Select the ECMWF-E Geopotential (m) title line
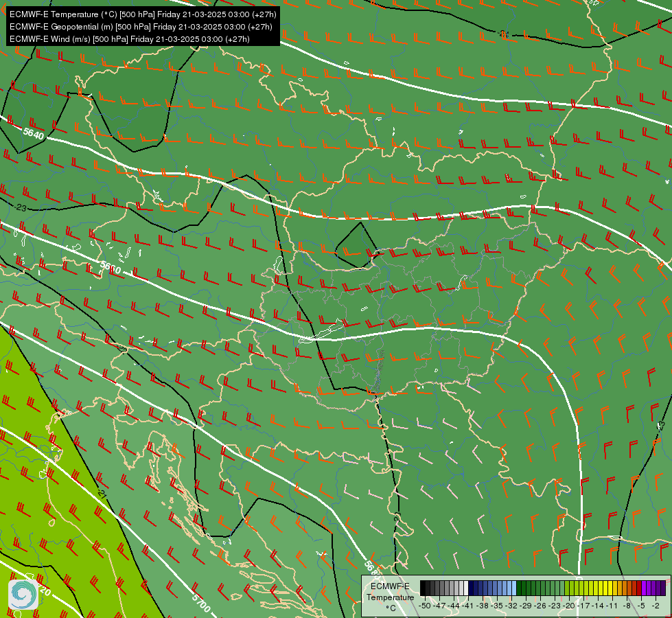The width and height of the screenshot is (672, 618). [141, 27]
